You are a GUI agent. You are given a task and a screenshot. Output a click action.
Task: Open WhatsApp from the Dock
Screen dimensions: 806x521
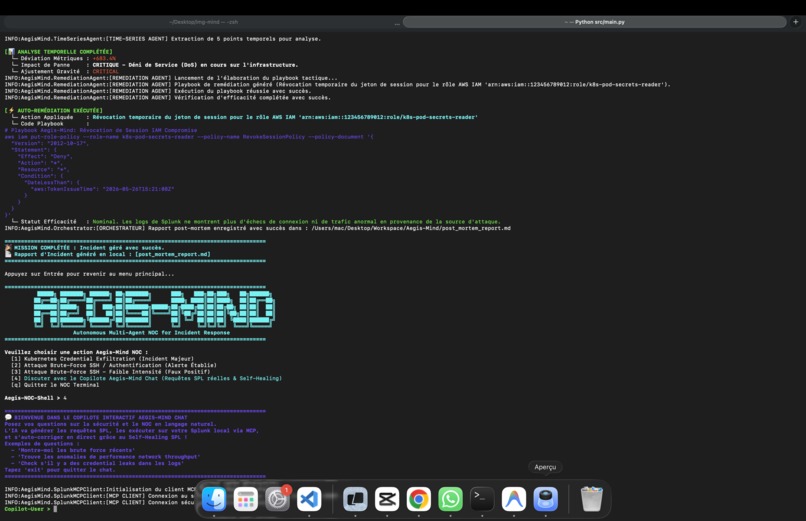tap(450, 499)
